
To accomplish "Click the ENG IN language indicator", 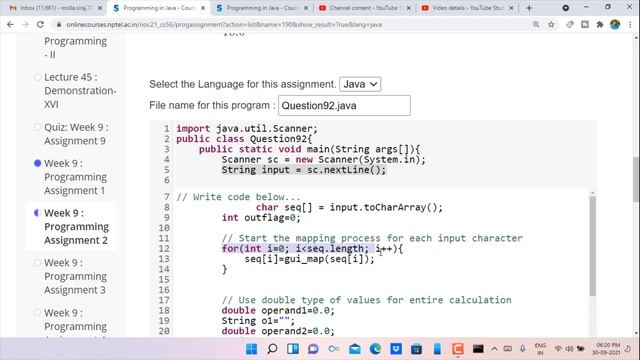I will click(x=540, y=349).
